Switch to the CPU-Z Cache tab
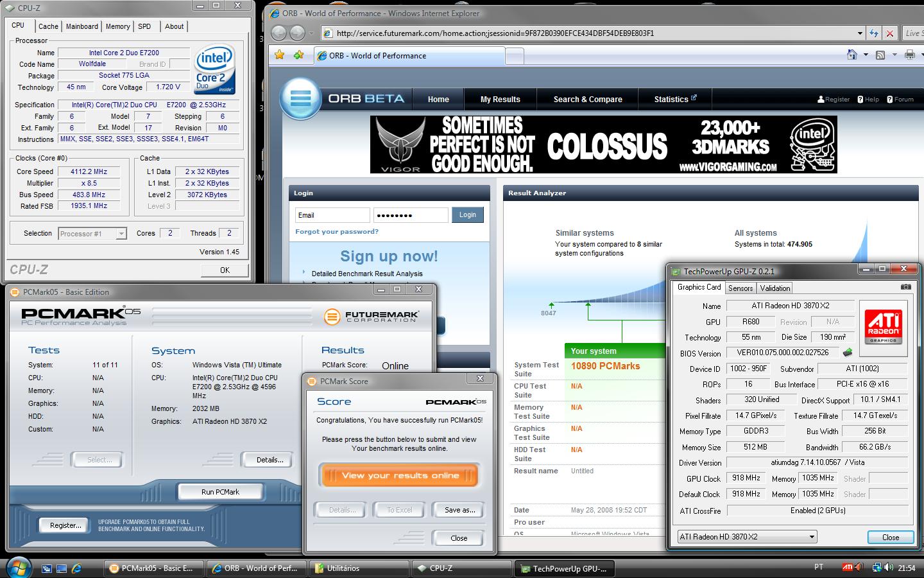 pos(48,26)
